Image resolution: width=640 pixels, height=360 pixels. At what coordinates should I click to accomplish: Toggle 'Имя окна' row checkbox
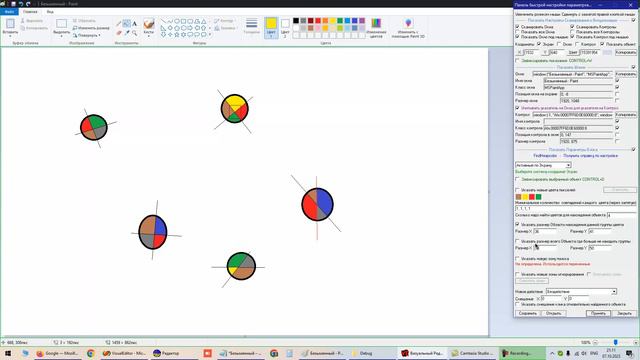coord(617,81)
